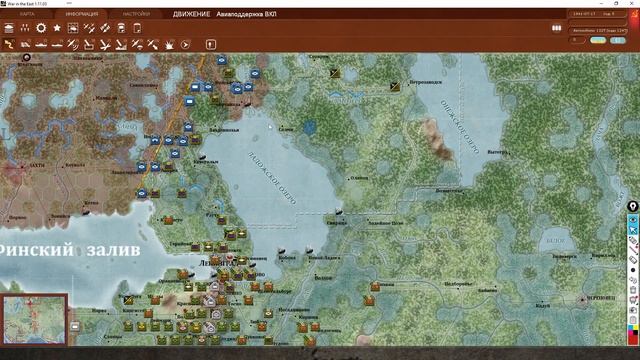
Task: Open the НАСТРОЙКИ tab
Action: point(136,14)
